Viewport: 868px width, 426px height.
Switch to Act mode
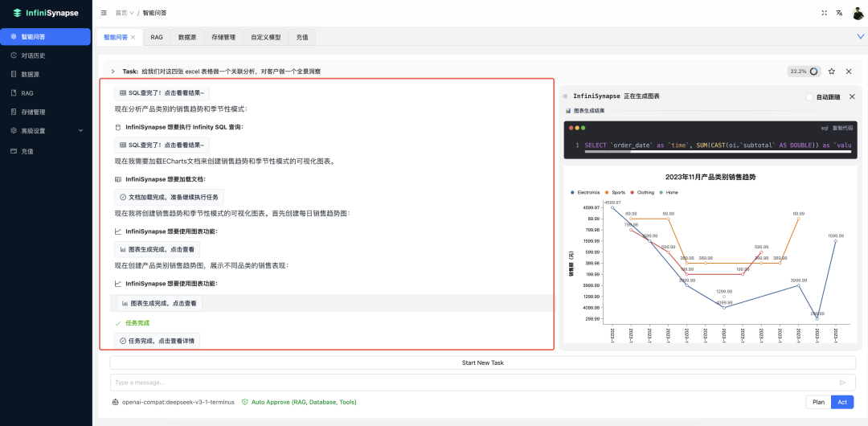pyautogui.click(x=842, y=402)
